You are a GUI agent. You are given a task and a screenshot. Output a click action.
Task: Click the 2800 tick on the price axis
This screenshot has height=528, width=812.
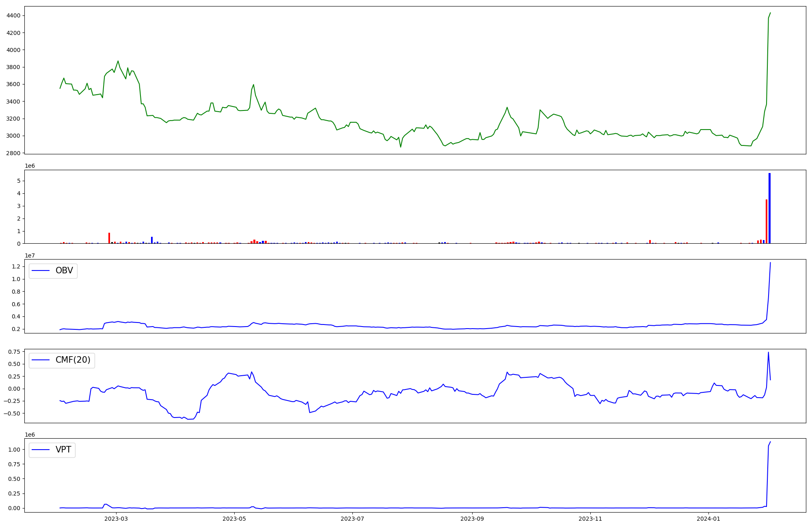coord(13,153)
